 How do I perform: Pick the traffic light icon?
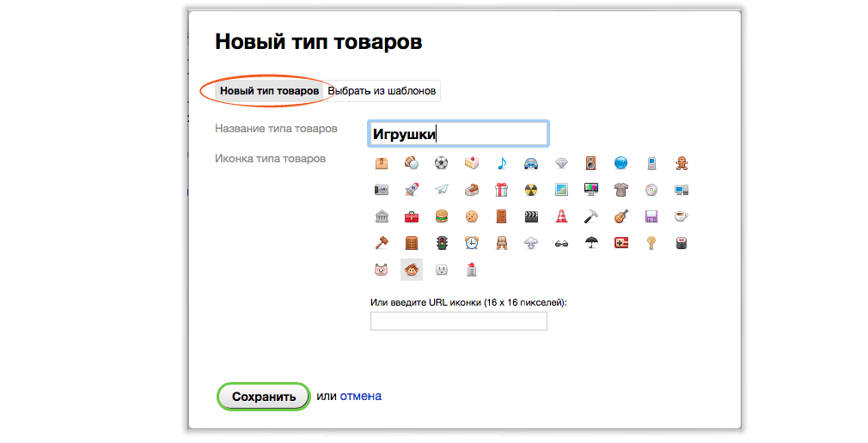click(x=441, y=243)
